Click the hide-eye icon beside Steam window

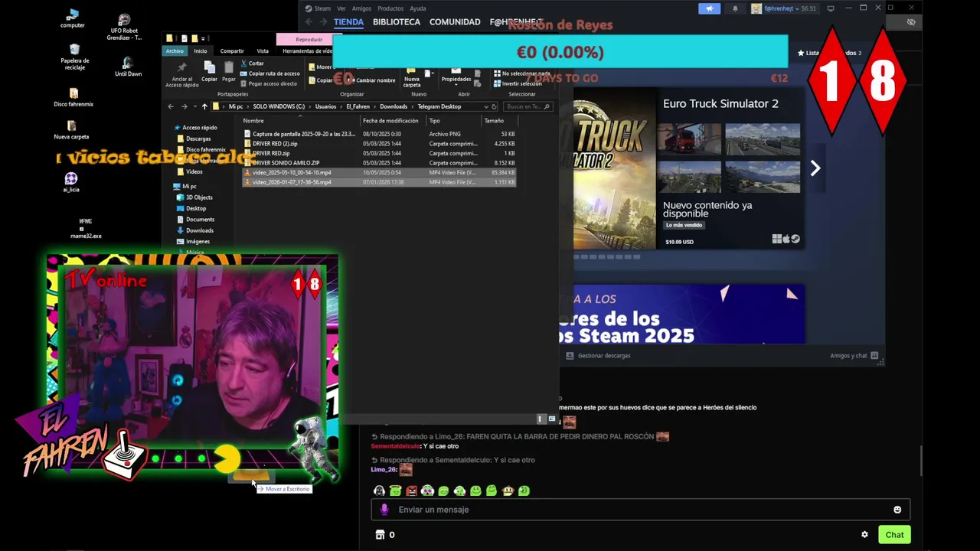pos(911,22)
